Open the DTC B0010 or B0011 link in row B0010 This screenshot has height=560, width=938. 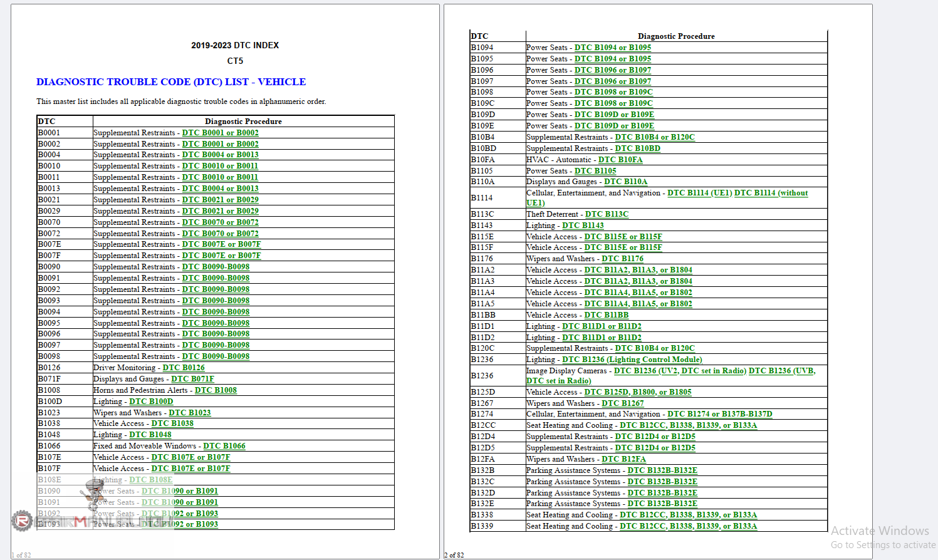[x=220, y=166]
